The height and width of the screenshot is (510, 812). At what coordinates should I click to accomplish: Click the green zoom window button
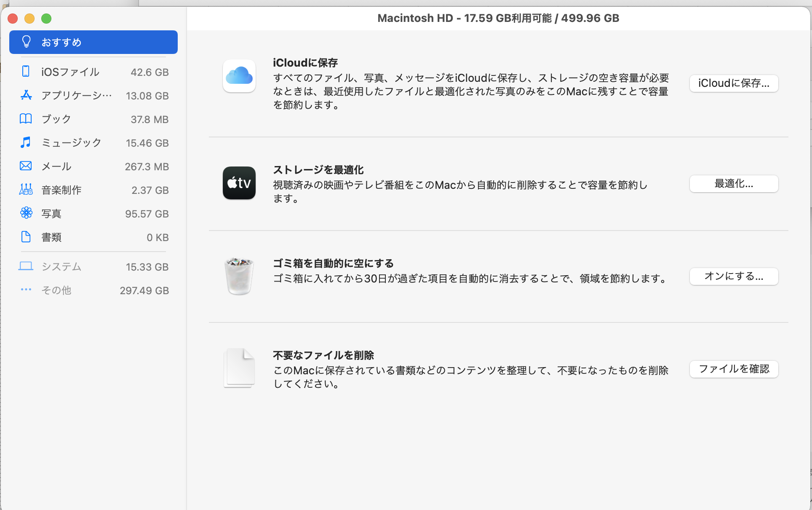pos(46,19)
